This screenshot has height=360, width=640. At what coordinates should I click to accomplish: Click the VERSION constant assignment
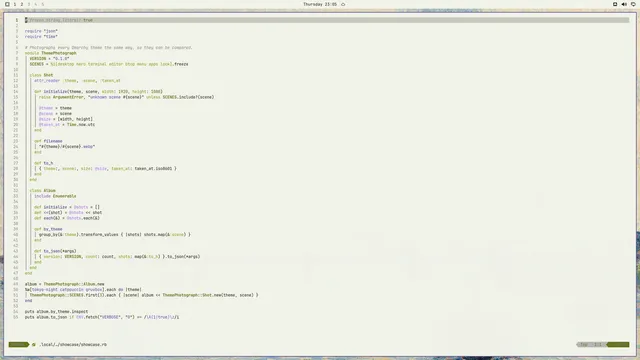tap(49, 58)
